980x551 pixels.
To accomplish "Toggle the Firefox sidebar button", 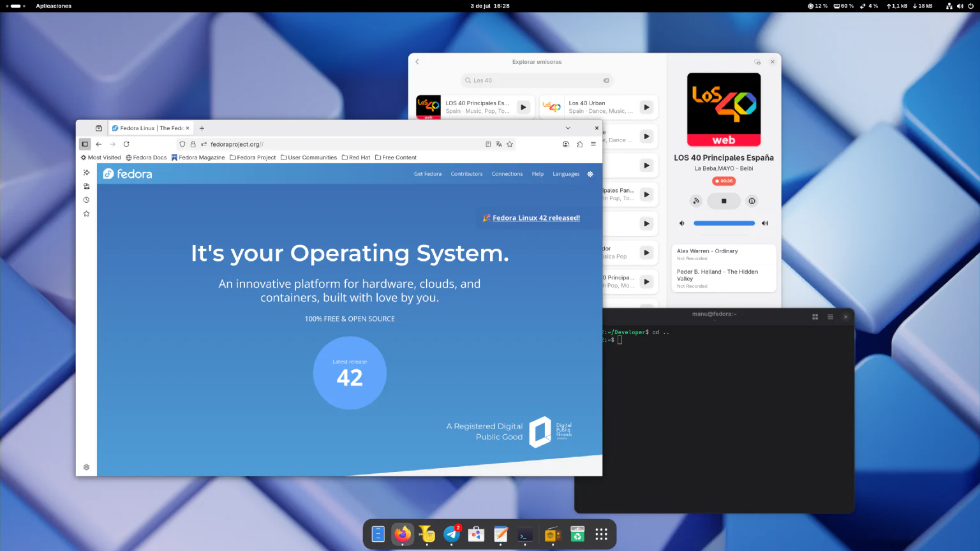I will tap(85, 144).
